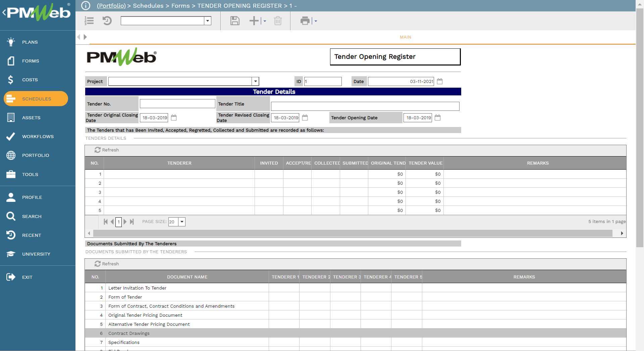The width and height of the screenshot is (644, 351).
Task: Open Tender Revised Closing Date calendar
Action: [x=305, y=118]
